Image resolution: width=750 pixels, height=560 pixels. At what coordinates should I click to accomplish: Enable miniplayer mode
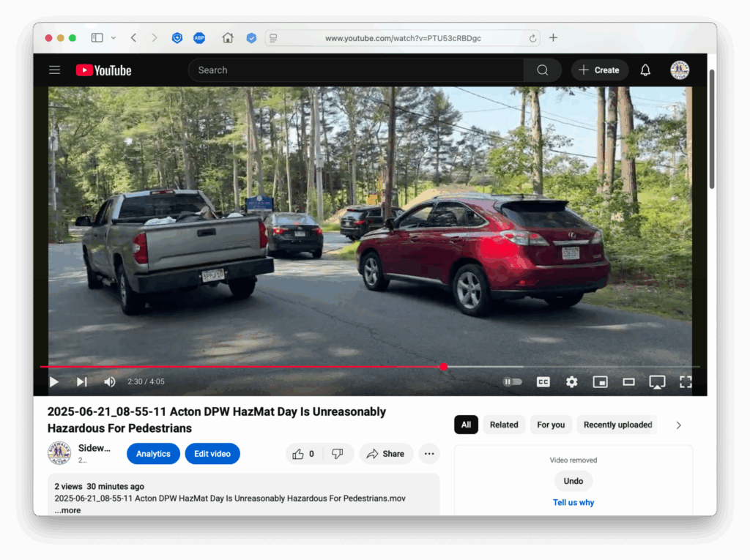point(600,382)
